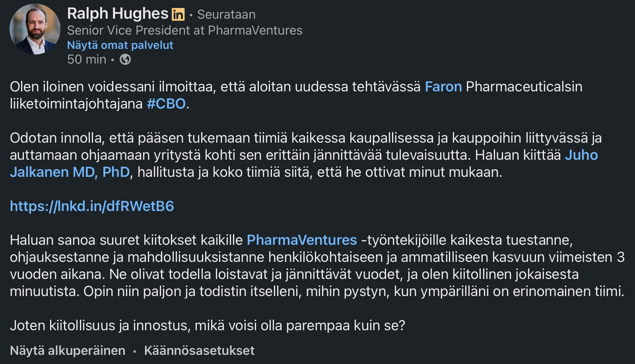This screenshot has height=364, width=635.
Task: Open Käännösasetukset translation settings
Action: [199, 350]
